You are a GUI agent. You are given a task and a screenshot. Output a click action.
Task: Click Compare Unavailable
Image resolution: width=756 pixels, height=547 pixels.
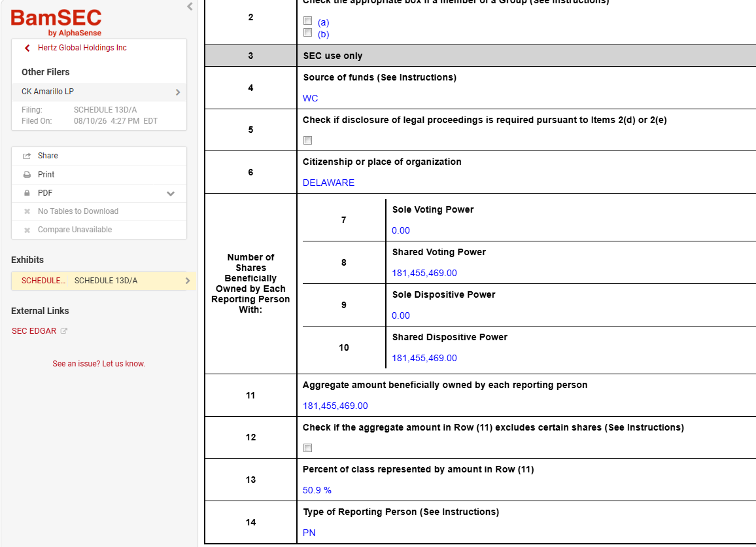coord(75,230)
